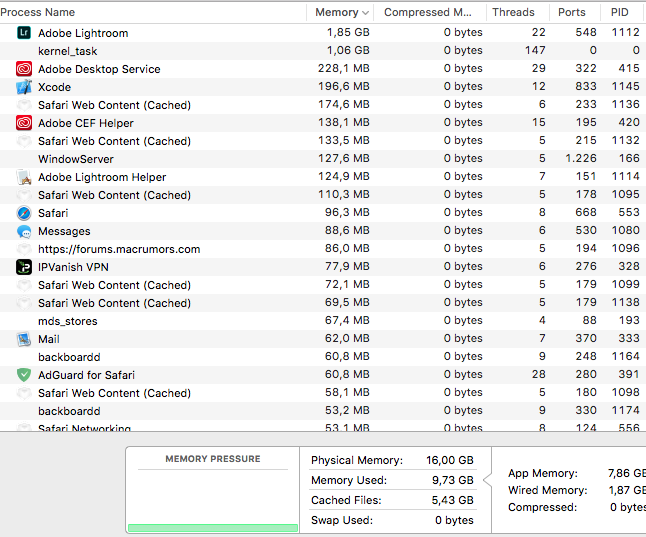Viewport: 646px width, 537px height.
Task: Click the 1.226 ports value of WindowServer
Action: point(580,158)
